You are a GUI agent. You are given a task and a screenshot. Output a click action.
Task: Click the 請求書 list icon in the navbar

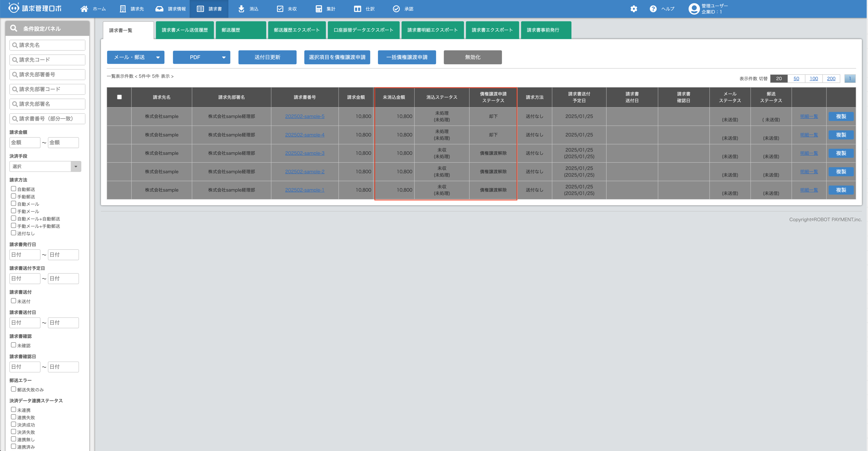click(200, 9)
